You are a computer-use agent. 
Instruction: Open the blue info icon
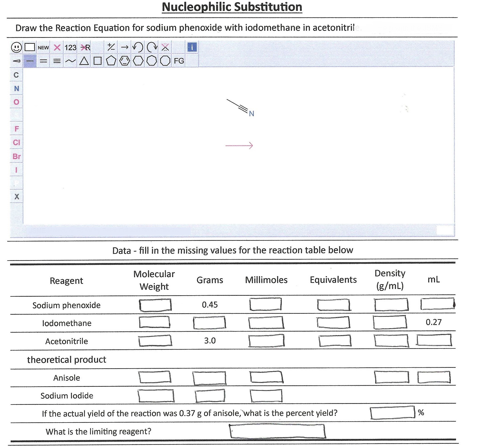click(192, 47)
